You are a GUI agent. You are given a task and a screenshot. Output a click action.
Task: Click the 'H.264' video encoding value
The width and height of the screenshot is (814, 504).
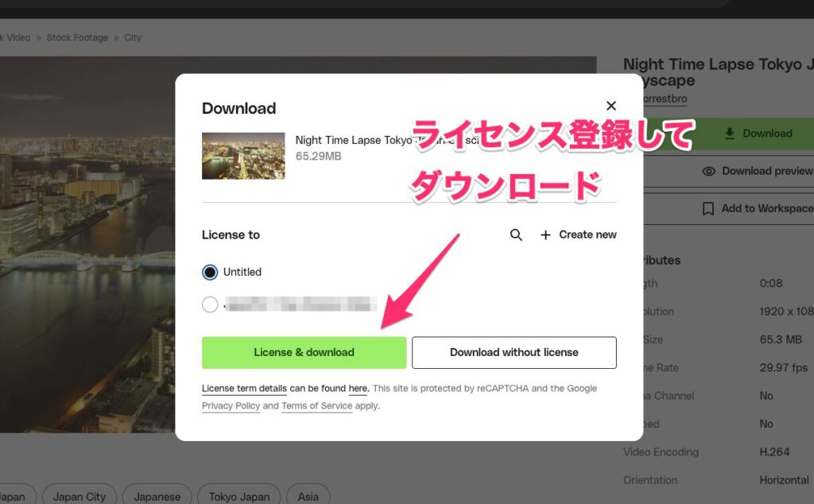(x=774, y=452)
